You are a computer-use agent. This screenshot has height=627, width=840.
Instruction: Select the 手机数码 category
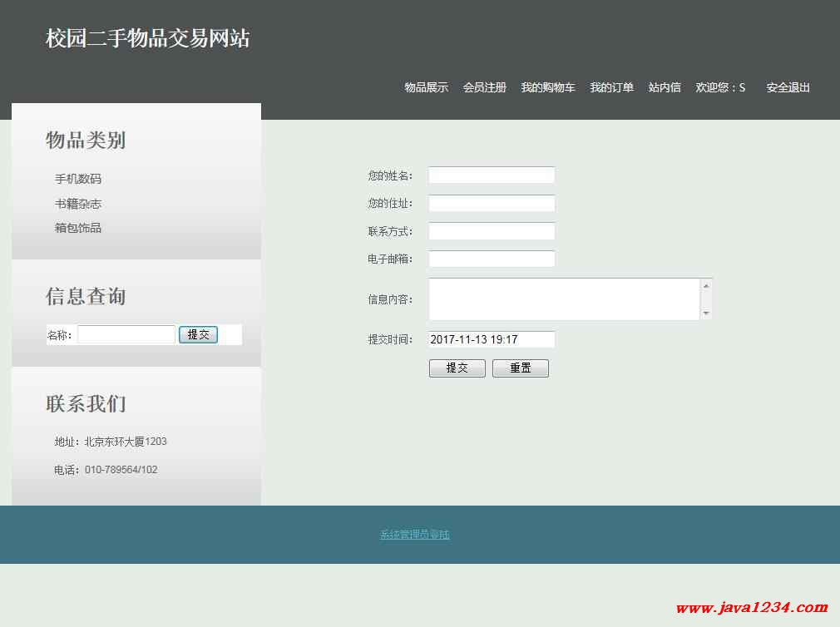[x=78, y=179]
